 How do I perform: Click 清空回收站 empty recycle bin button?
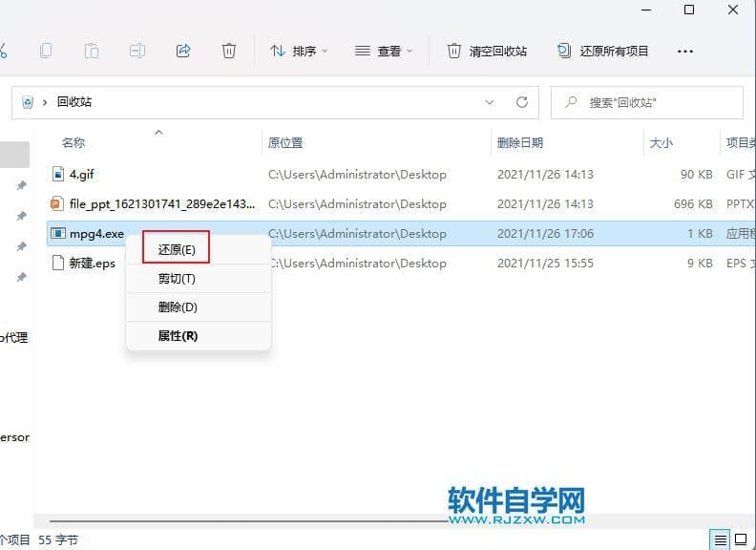[487, 51]
